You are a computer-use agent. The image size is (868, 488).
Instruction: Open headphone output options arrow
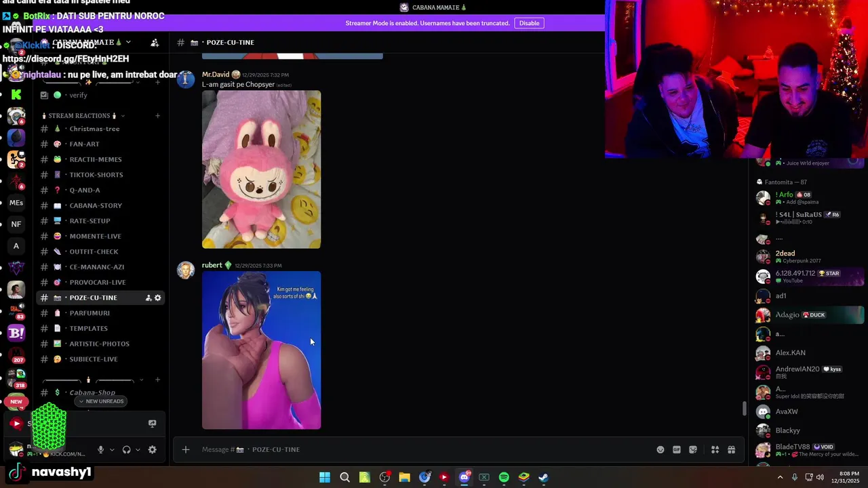138,449
